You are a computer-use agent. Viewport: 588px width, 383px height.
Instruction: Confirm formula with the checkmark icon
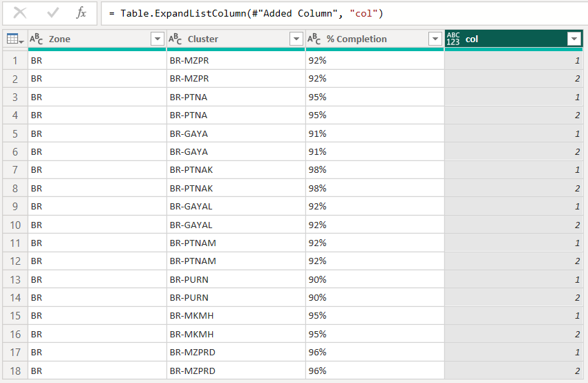tap(53, 13)
